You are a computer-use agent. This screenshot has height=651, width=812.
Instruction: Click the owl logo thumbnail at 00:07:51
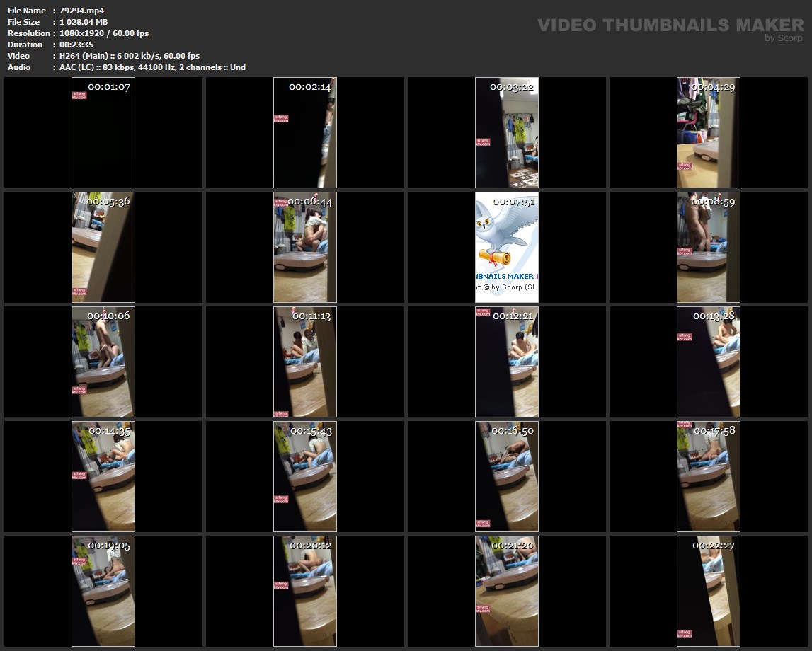506,247
